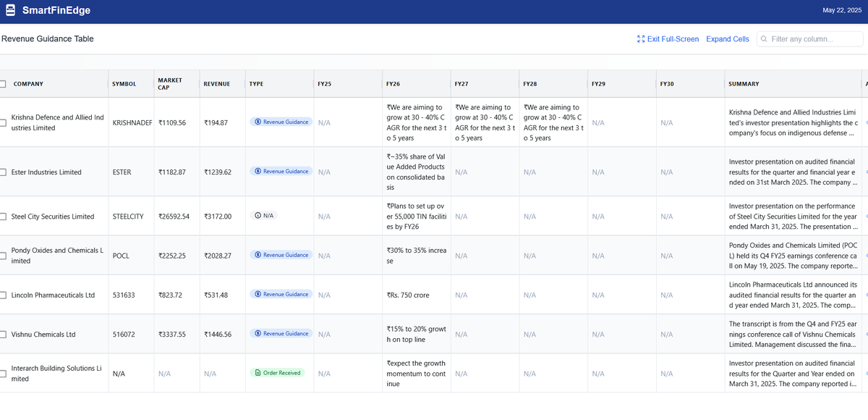Screen dimensions: 868x420
Task: Click Revenue Guidance badge for Ester Industries
Action: (281, 172)
